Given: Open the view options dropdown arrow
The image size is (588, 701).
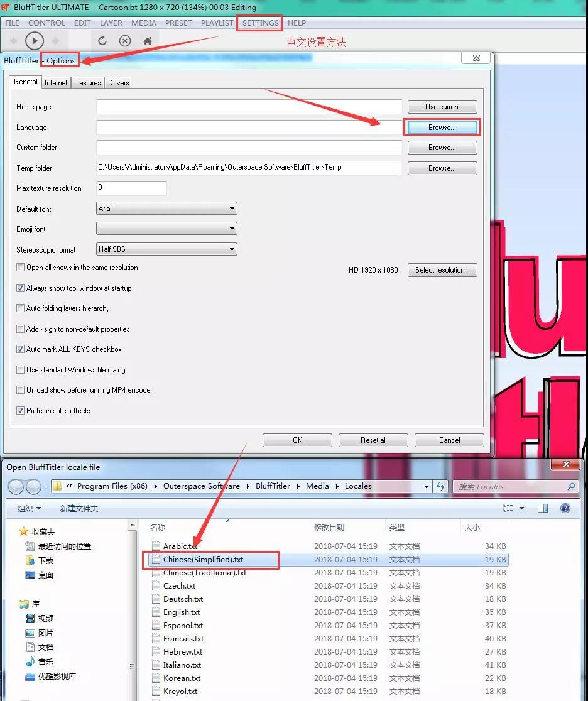Looking at the screenshot, I should [521, 508].
